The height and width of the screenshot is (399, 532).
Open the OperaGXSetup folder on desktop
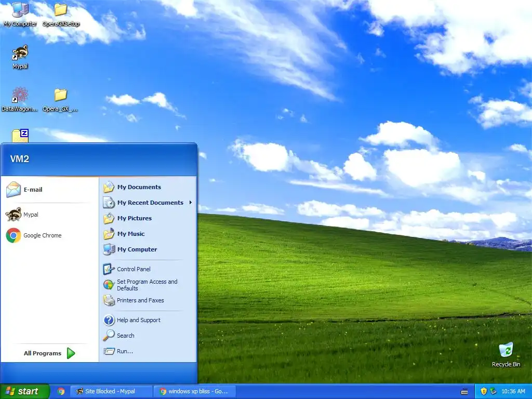61,14
